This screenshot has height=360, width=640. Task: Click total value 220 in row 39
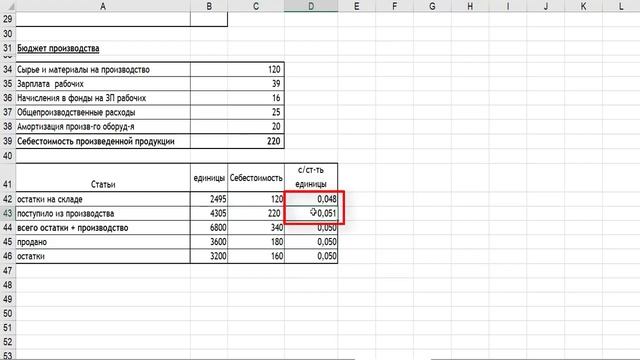point(256,141)
